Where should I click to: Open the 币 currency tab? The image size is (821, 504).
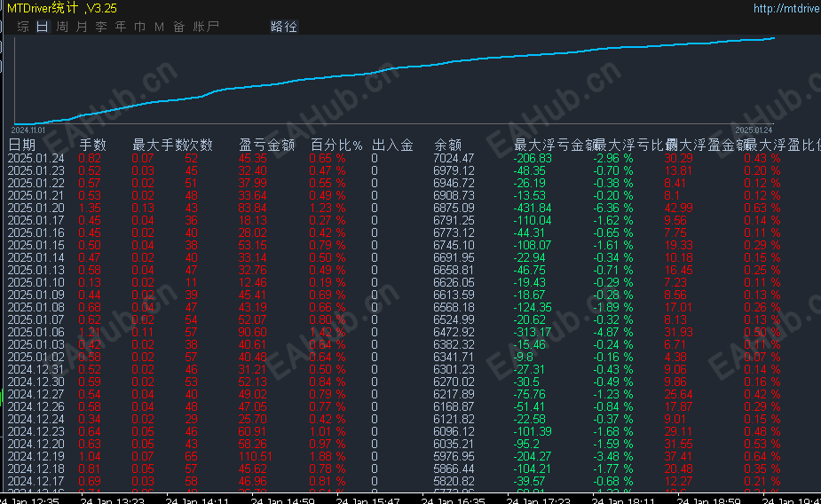[x=140, y=27]
